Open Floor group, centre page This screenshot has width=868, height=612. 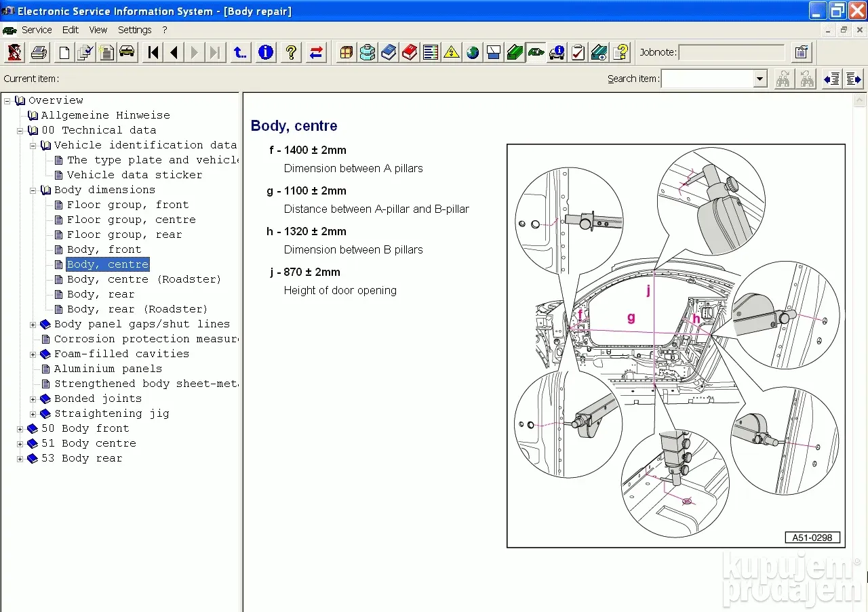(131, 220)
